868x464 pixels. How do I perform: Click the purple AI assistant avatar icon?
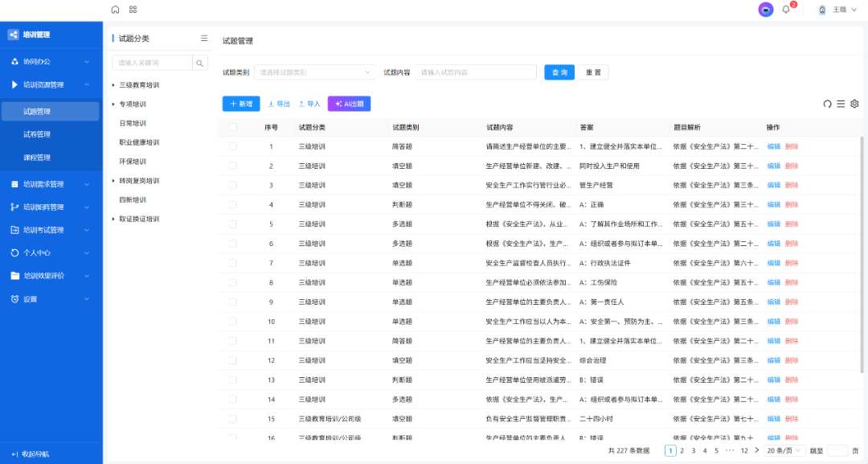click(x=766, y=10)
